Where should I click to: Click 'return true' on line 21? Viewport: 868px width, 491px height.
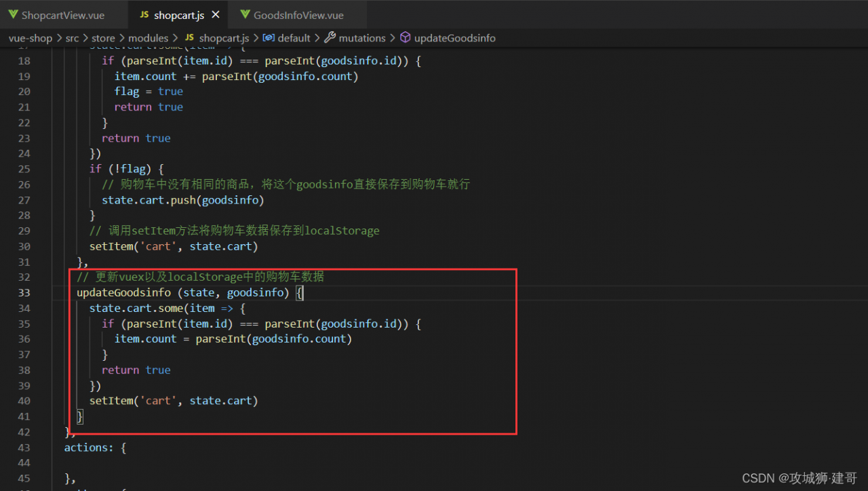point(149,107)
